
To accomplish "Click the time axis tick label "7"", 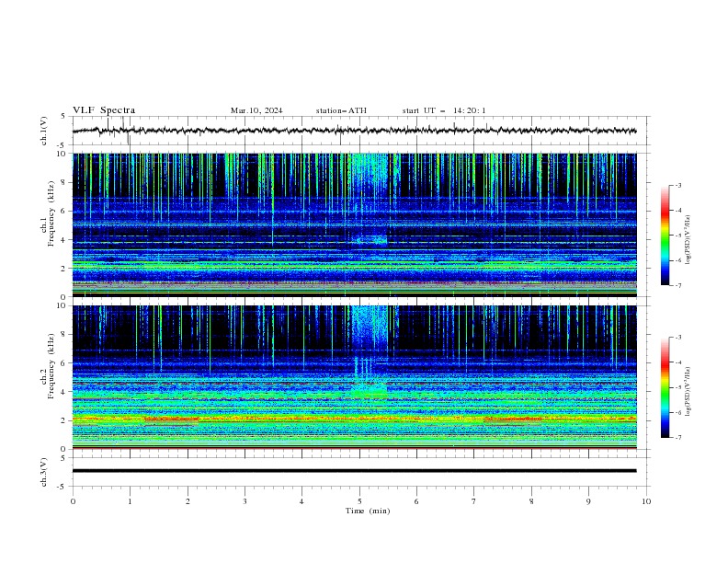I will [x=474, y=501].
